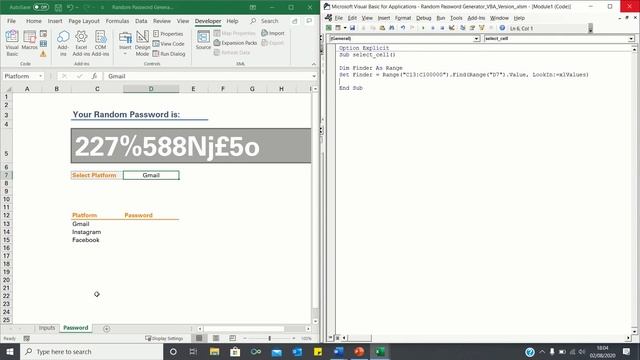640x360 pixels.
Task: Click the Record Macro icon
Action: pos(43,34)
